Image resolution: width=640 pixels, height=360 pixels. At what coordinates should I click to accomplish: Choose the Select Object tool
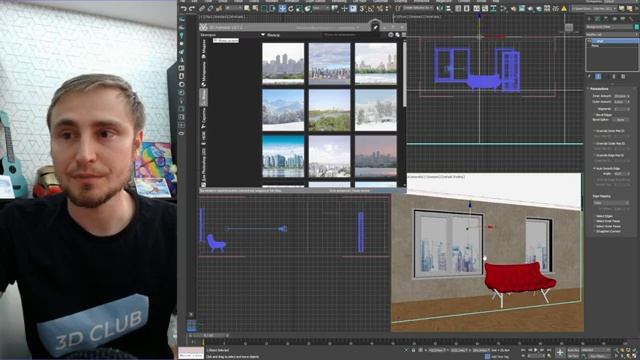(x=247, y=8)
